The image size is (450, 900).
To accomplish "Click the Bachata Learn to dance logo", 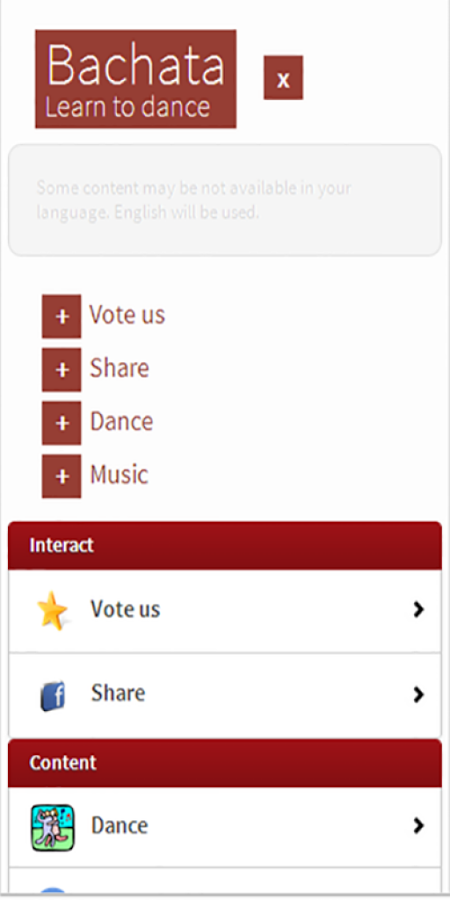I will (x=135, y=79).
